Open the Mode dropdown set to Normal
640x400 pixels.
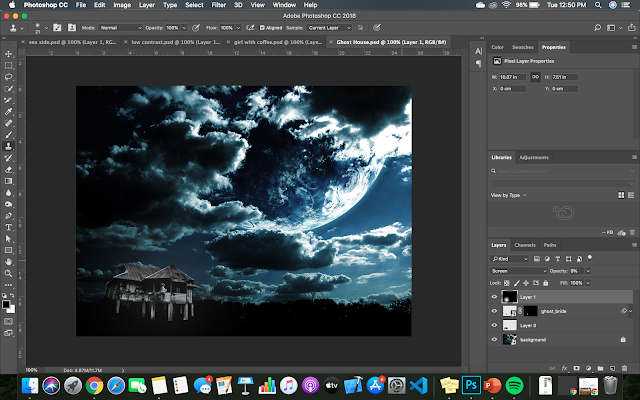(x=121, y=28)
